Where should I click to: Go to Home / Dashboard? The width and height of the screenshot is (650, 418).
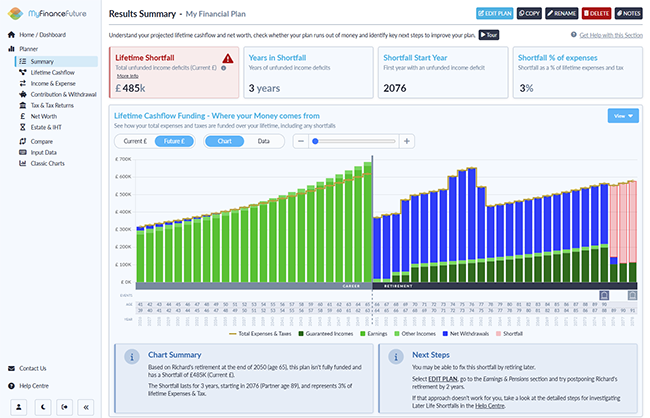[x=42, y=35]
